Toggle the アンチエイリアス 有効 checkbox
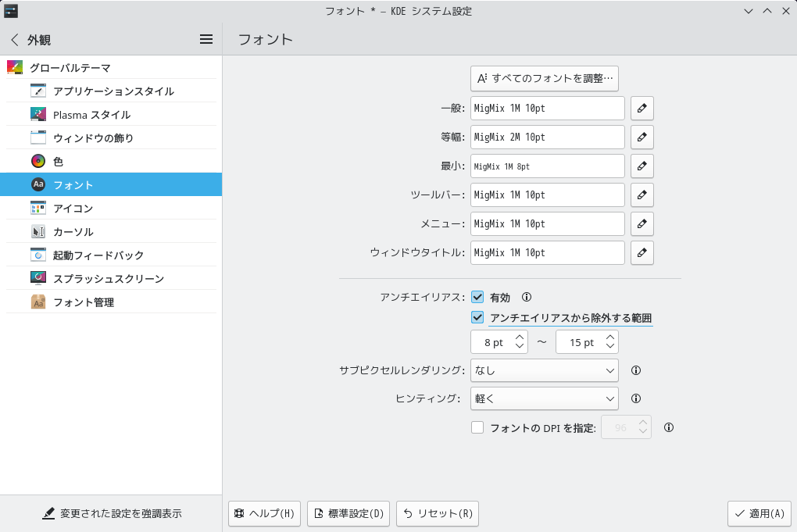The width and height of the screenshot is (797, 532). 478,297
